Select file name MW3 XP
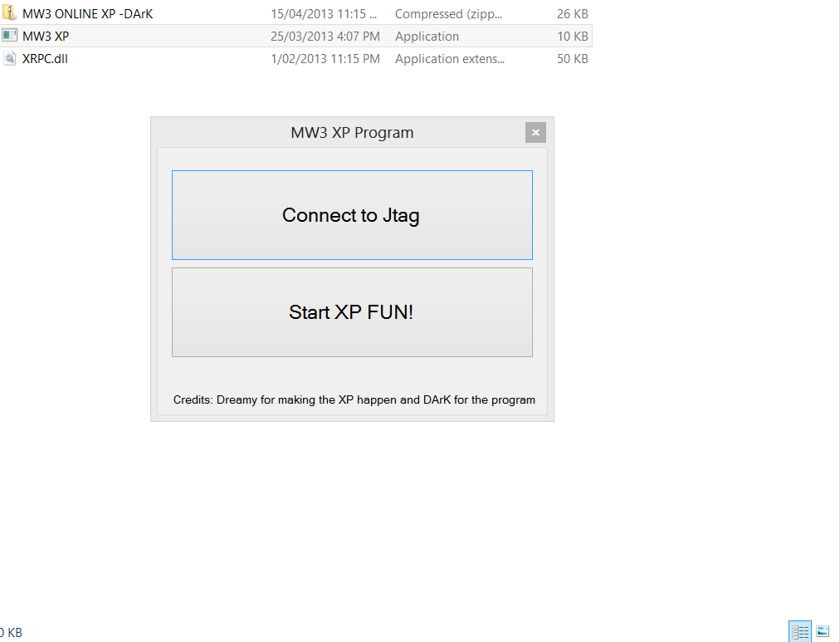Screen dimensions: 840x642 tap(46, 37)
